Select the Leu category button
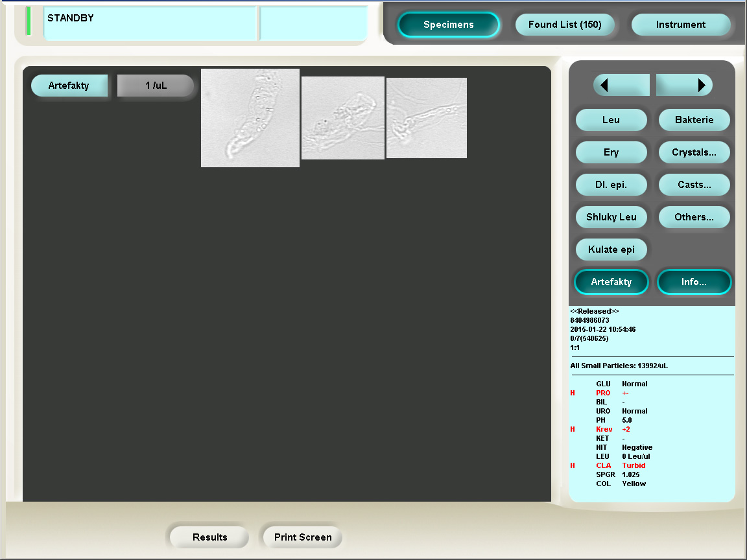 (x=611, y=120)
